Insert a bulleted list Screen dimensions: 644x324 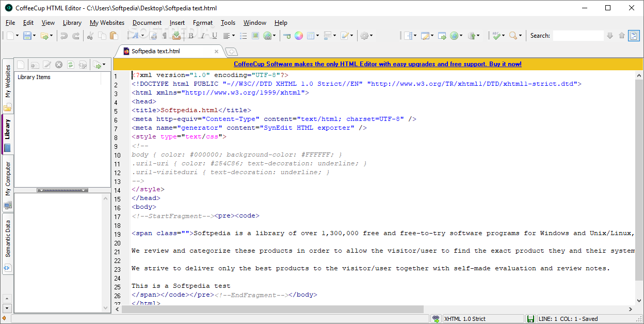pos(244,36)
